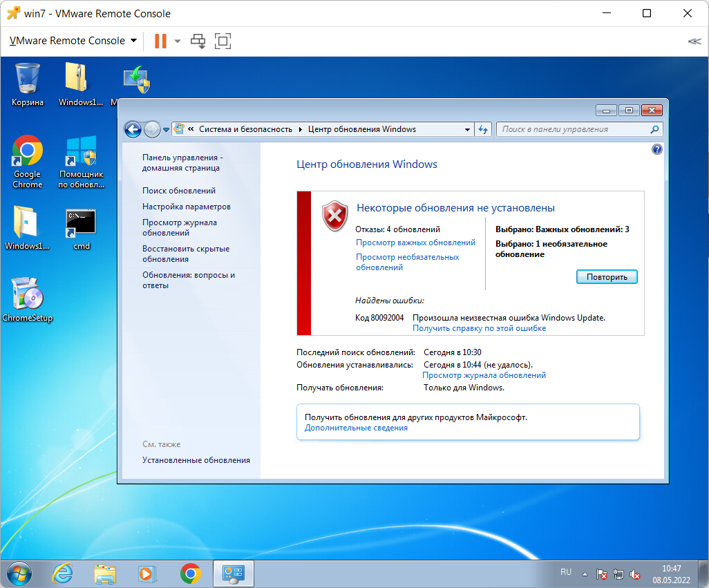The height and width of the screenshot is (588, 709).
Task: Click the muted volume tray icon
Action: coord(635,574)
